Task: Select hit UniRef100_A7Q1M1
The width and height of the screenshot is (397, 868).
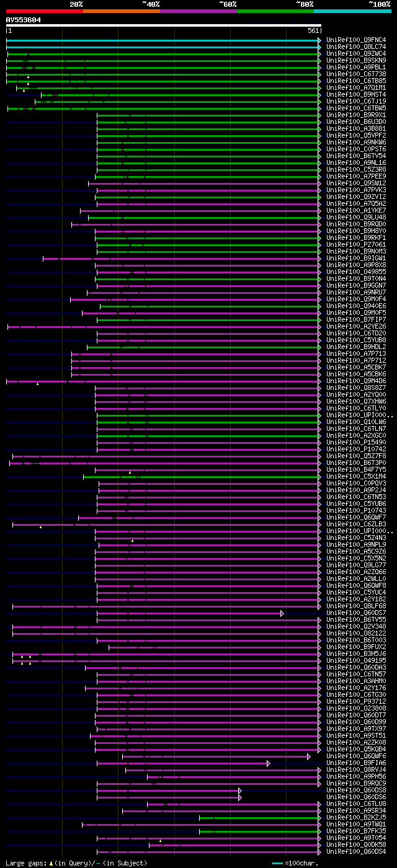Action: click(356, 88)
